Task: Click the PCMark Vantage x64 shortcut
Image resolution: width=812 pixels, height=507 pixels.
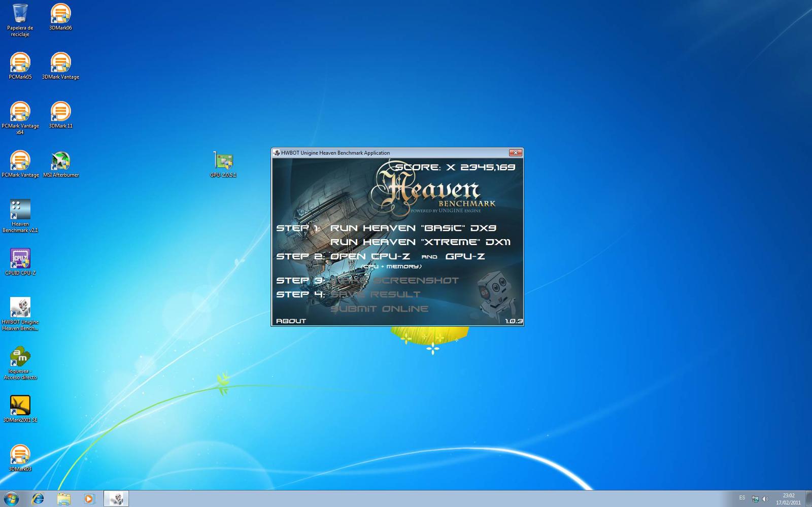Action: pyautogui.click(x=20, y=118)
